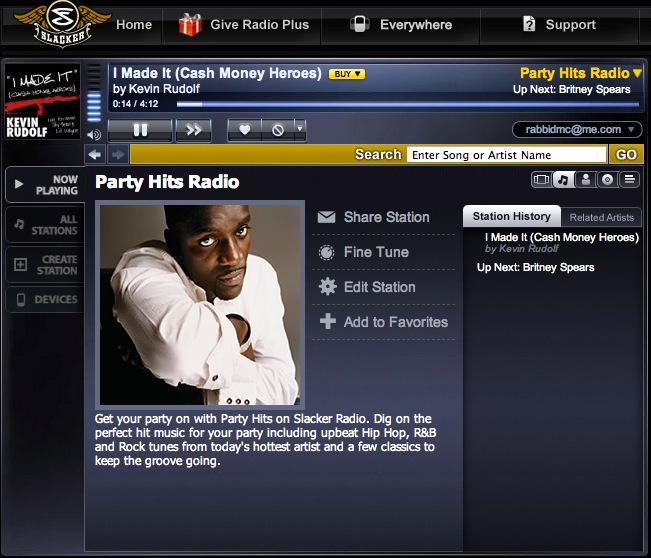Click the Slacker winged logo
The image size is (651, 558).
click(x=62, y=24)
